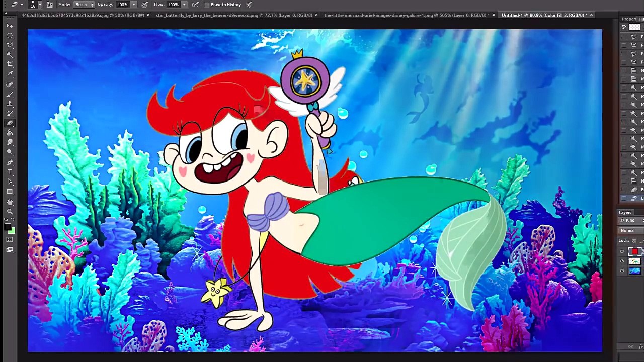Select the Pen tool
The height and width of the screenshot is (362, 644).
click(10, 162)
